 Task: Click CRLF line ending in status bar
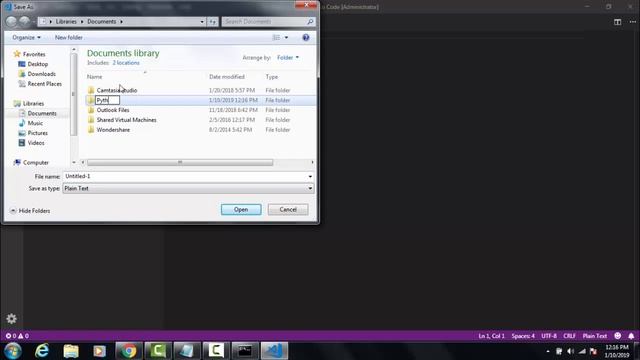pyautogui.click(x=569, y=336)
